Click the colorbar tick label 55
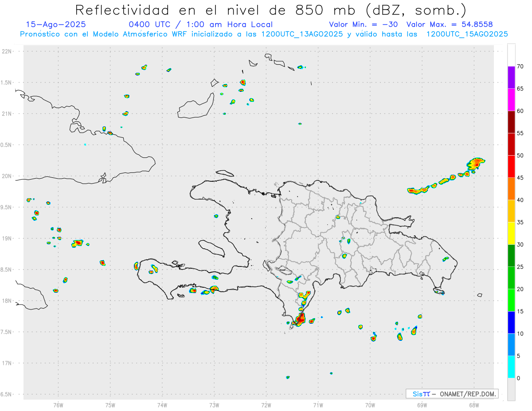 pyautogui.click(x=520, y=133)
